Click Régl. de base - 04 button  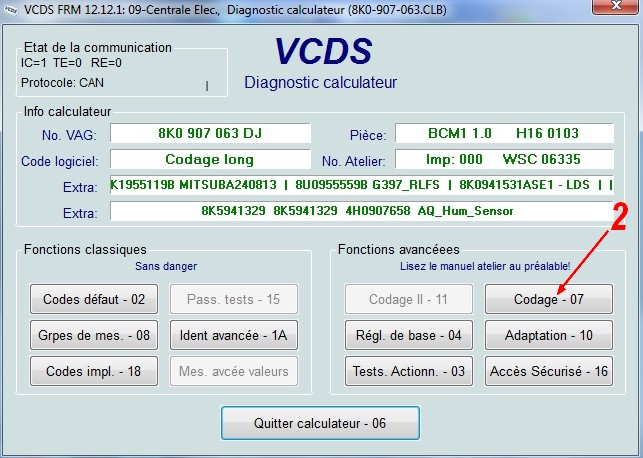[408, 335]
